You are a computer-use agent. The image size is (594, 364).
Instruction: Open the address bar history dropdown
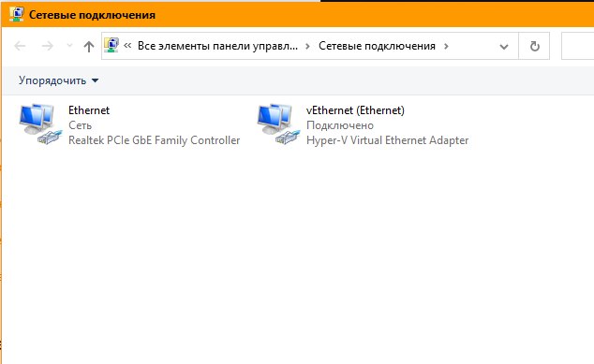coord(504,47)
